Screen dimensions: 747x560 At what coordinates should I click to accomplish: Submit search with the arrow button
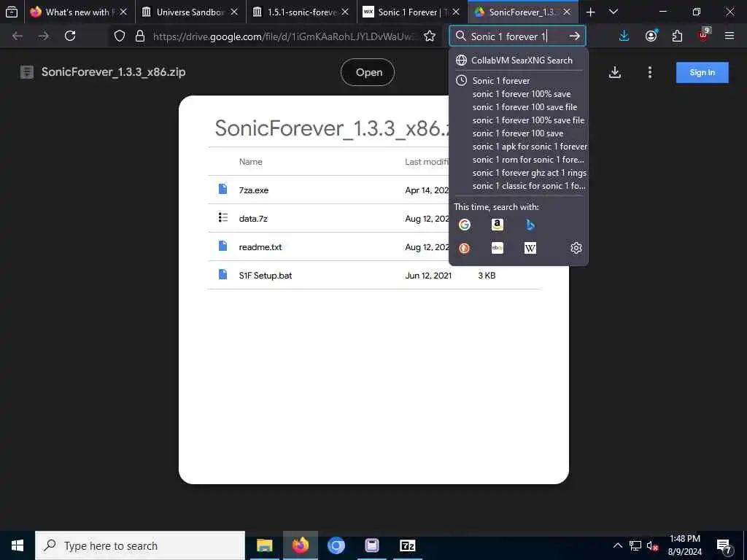point(575,36)
